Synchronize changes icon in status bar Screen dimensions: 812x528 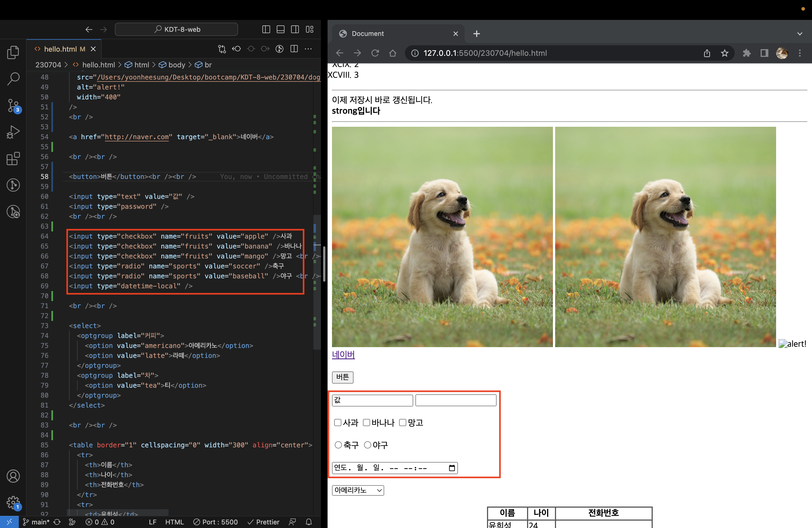[57, 522]
